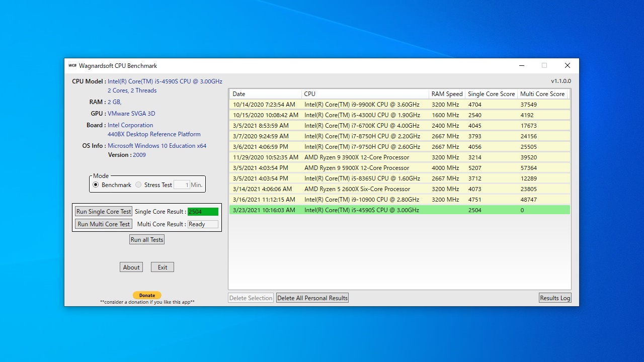Select the i5-4300U result row
The image size is (644, 362).
click(x=399, y=115)
